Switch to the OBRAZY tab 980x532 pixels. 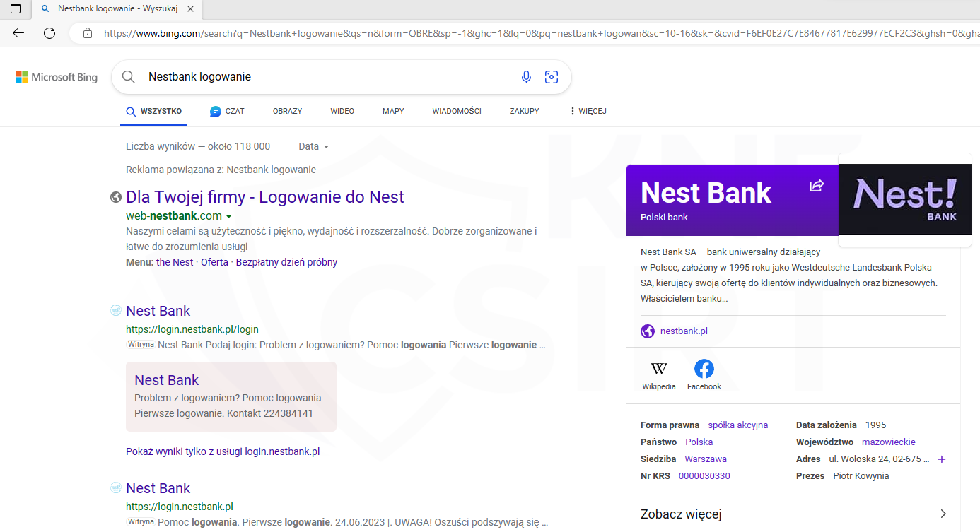pyautogui.click(x=287, y=111)
